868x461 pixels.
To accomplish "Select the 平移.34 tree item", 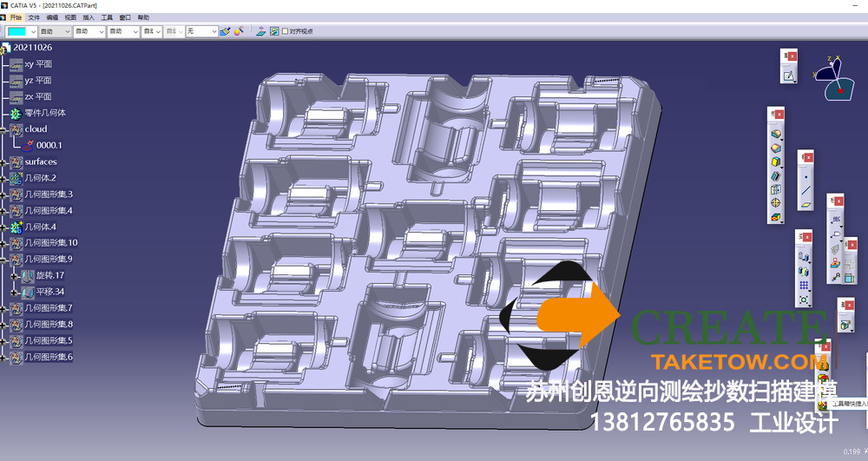I will coord(50,292).
